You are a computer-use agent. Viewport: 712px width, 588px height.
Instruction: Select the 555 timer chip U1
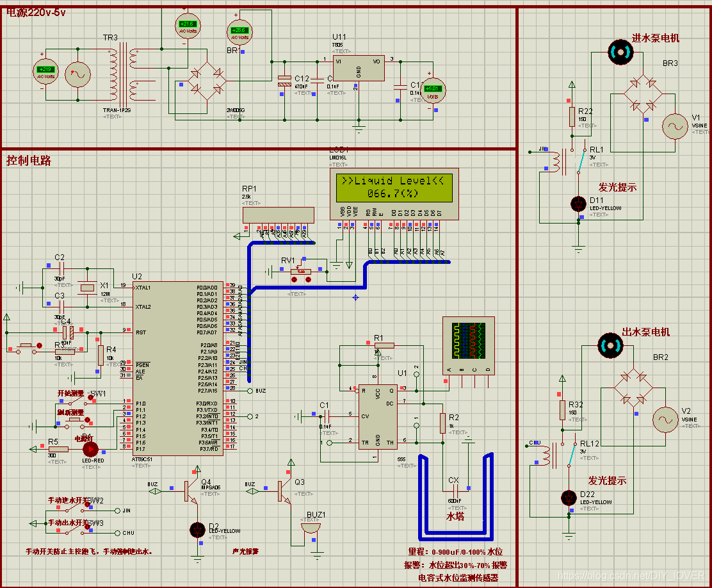coord(378,417)
